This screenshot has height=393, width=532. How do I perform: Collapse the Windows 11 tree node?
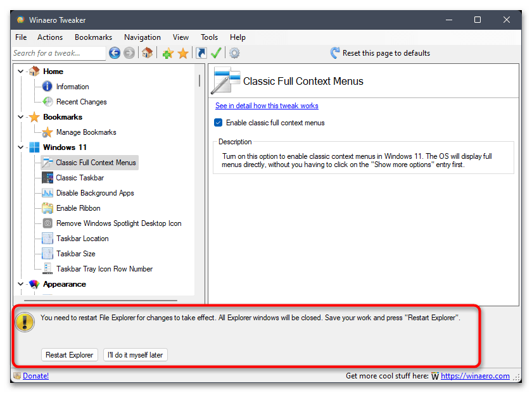[x=21, y=147]
